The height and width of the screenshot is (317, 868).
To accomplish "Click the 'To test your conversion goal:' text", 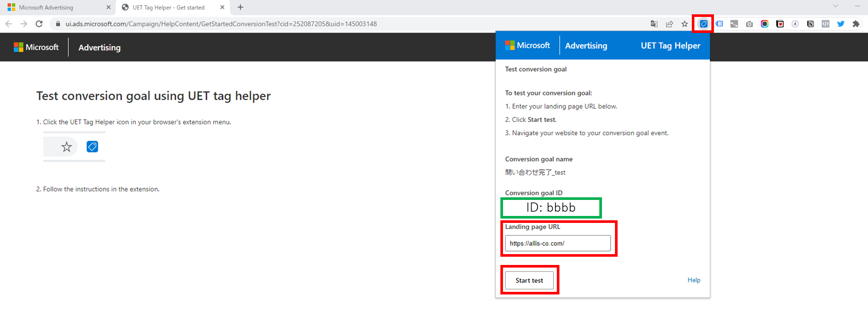I will 549,93.
